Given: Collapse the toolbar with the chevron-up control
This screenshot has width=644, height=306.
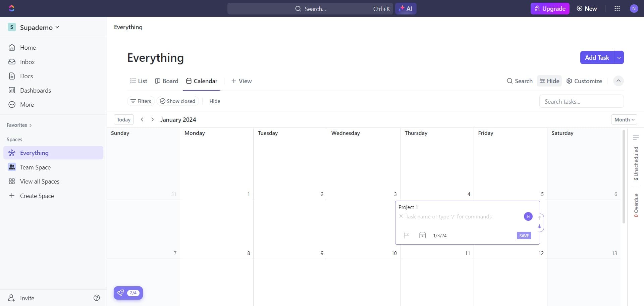Looking at the screenshot, I should [618, 81].
